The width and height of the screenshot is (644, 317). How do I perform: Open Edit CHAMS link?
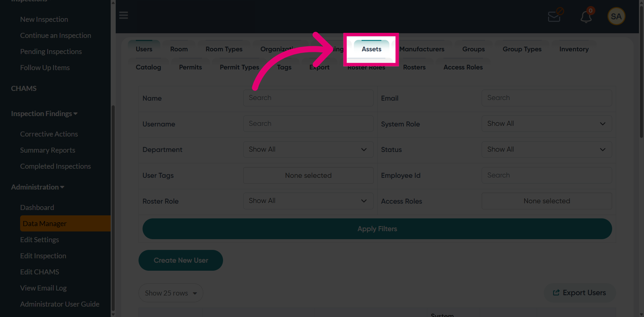(40, 272)
